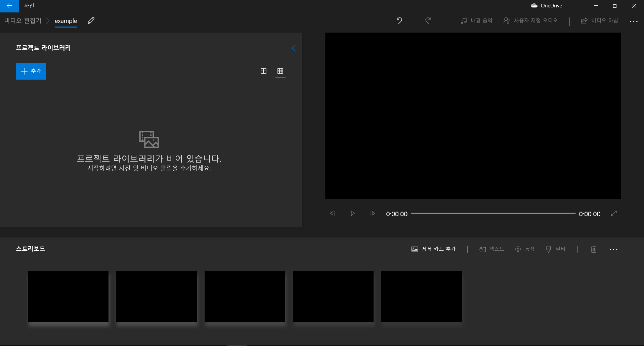Step to previous frame
This screenshot has width=644, height=346.
point(332,214)
